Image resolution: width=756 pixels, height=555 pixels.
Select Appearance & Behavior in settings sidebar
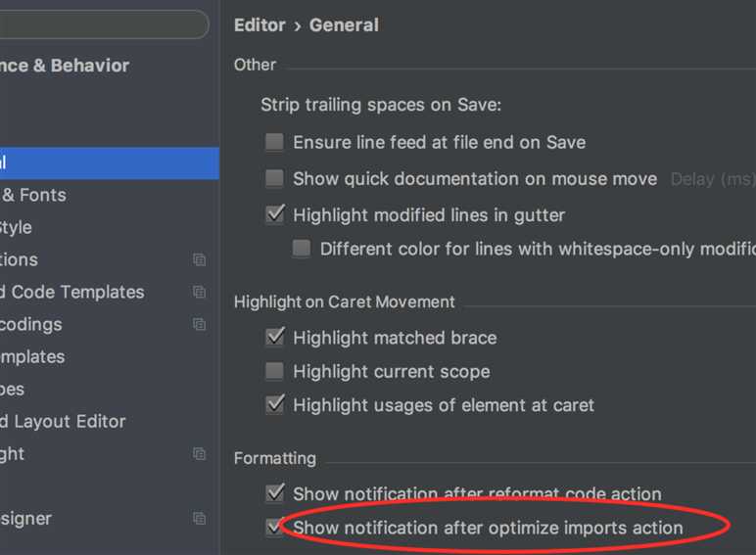65,66
